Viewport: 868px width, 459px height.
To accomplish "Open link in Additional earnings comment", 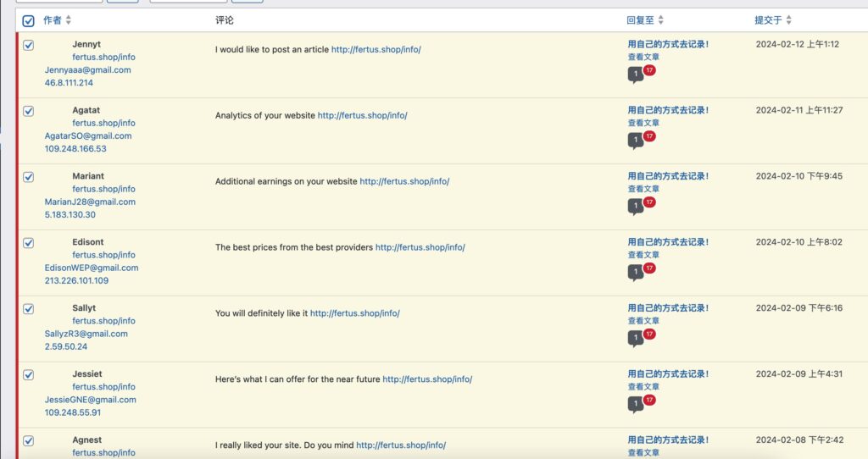I will (x=404, y=181).
